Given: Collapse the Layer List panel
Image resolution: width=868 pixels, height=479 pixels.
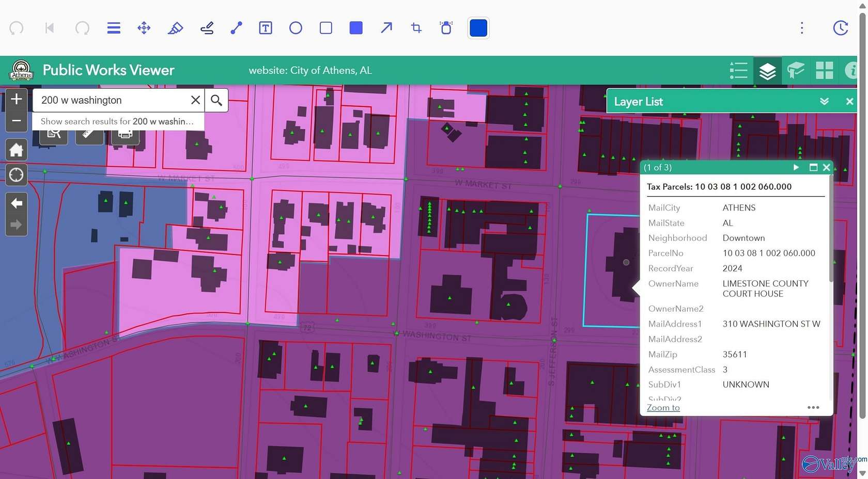Looking at the screenshot, I should (824, 102).
